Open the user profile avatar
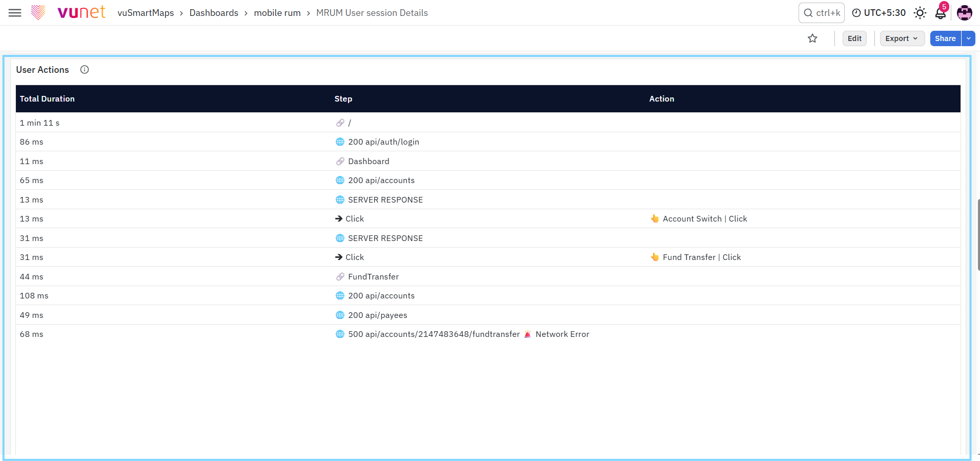The height and width of the screenshot is (461, 980). (x=965, y=13)
